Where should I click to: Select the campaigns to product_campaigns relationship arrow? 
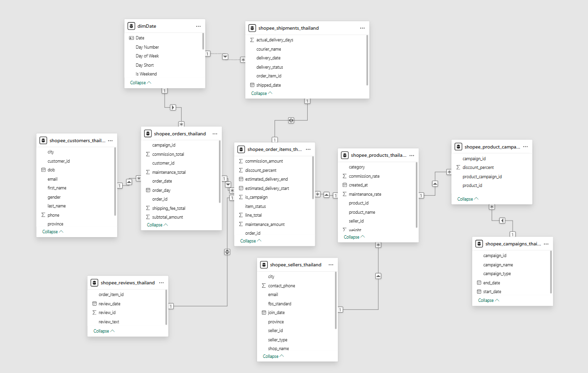point(502,221)
